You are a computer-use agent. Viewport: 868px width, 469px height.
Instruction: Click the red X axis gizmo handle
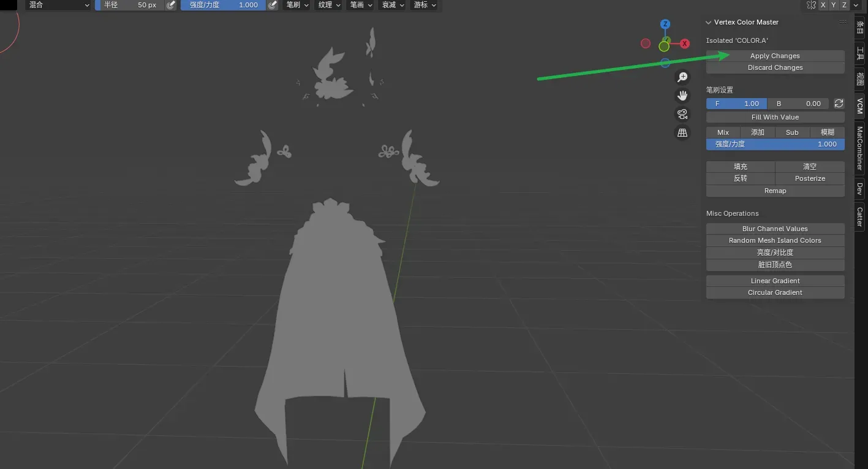pyautogui.click(x=685, y=44)
